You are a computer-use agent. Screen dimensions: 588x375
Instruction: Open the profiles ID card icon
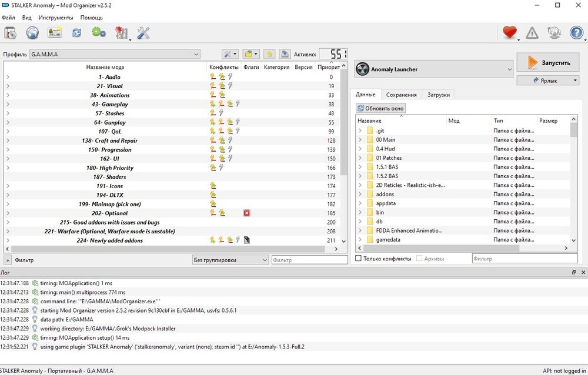[55, 33]
